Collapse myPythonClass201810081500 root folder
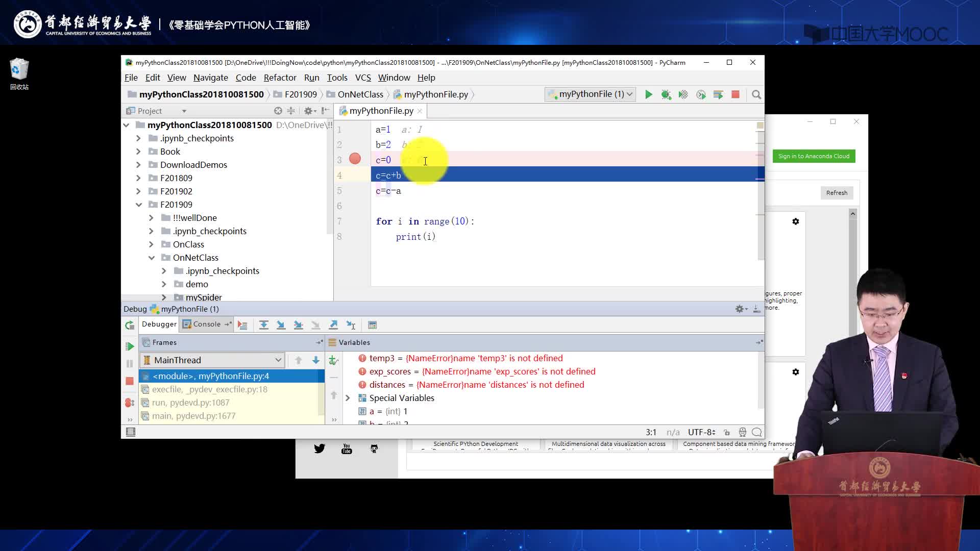This screenshot has height=551, width=980. point(126,125)
